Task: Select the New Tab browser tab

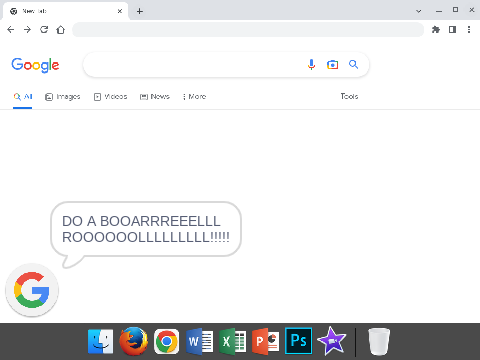Action: pyautogui.click(x=65, y=11)
